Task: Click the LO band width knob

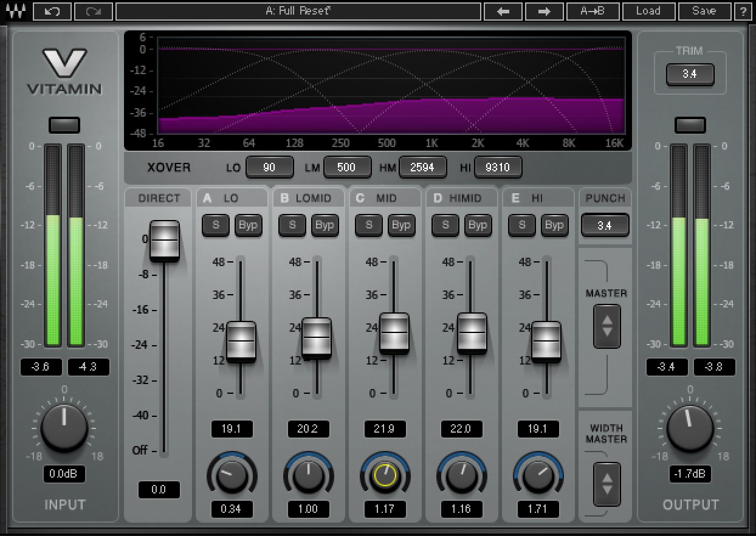Action: tap(232, 476)
